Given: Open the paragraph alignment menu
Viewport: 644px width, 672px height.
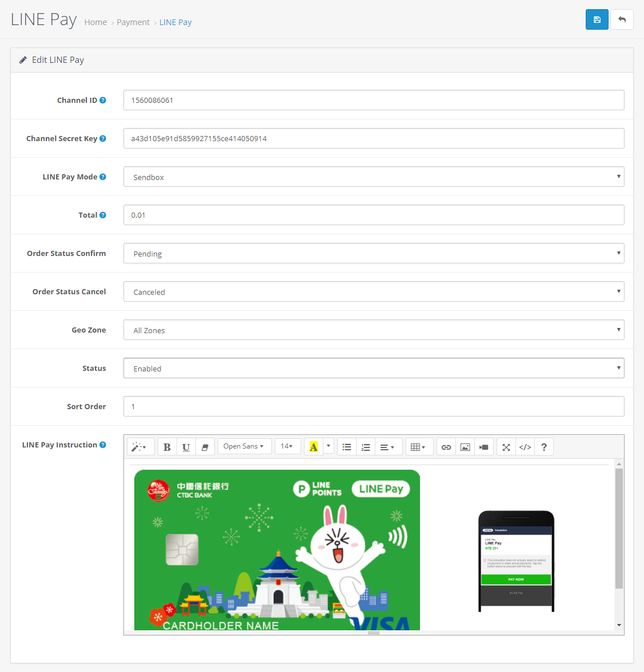Looking at the screenshot, I should [x=387, y=447].
